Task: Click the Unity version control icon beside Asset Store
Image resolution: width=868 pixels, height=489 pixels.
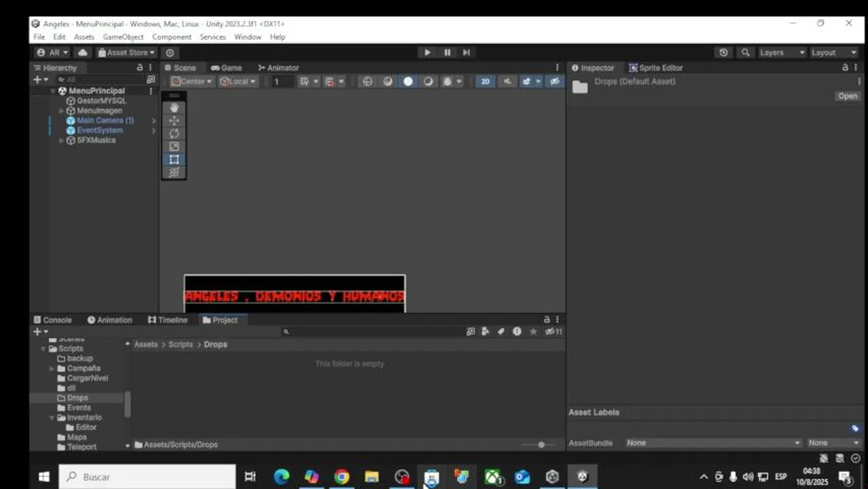Action: 170,52
